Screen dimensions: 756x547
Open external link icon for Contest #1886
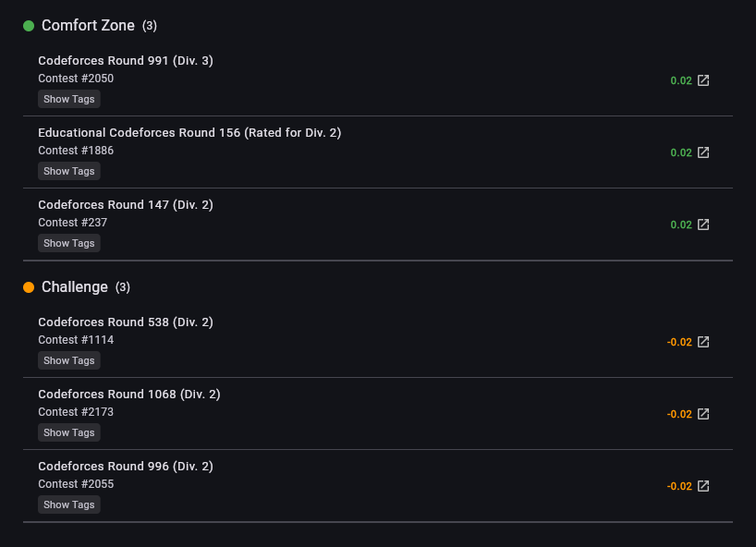pos(703,152)
